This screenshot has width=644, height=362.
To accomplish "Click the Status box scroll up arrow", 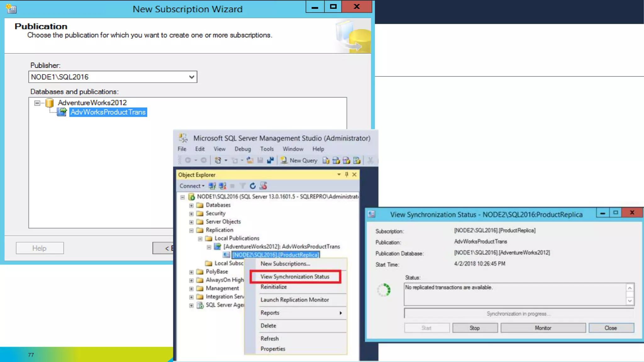I will pyautogui.click(x=630, y=288).
